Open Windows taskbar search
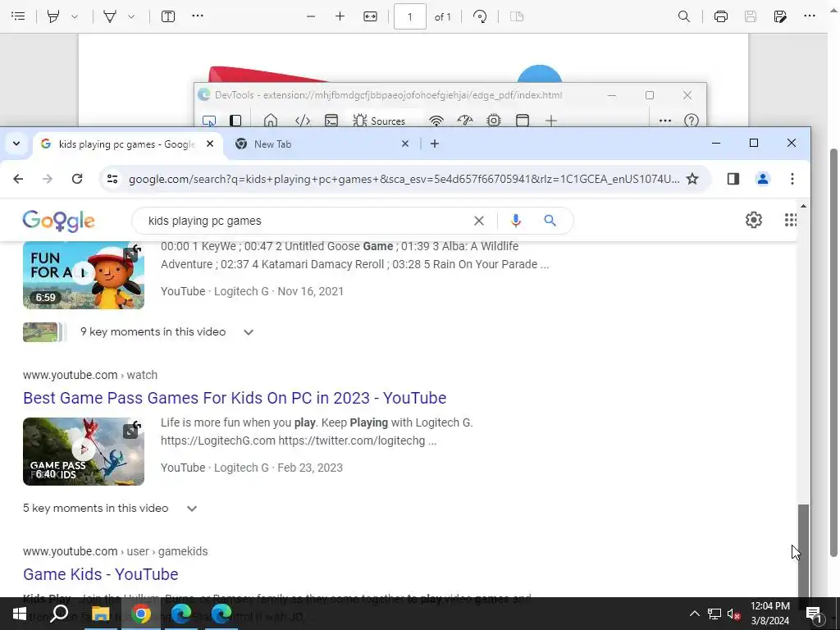The image size is (840, 630). point(59,614)
